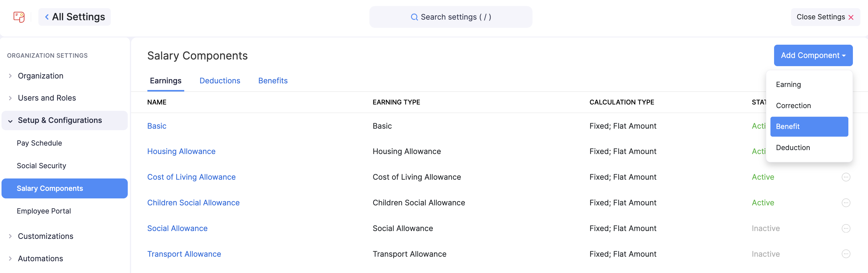Open the Basic salary component

coord(157,126)
